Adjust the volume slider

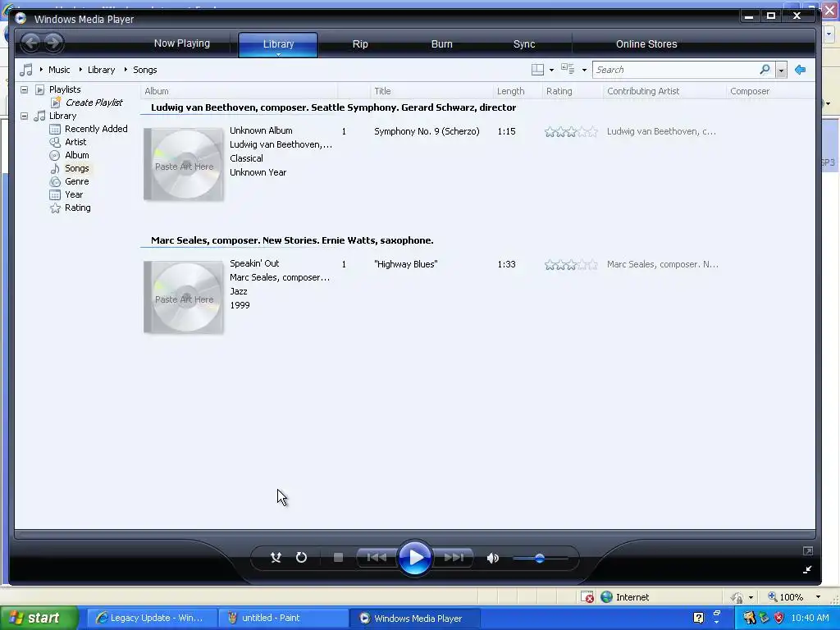540,558
